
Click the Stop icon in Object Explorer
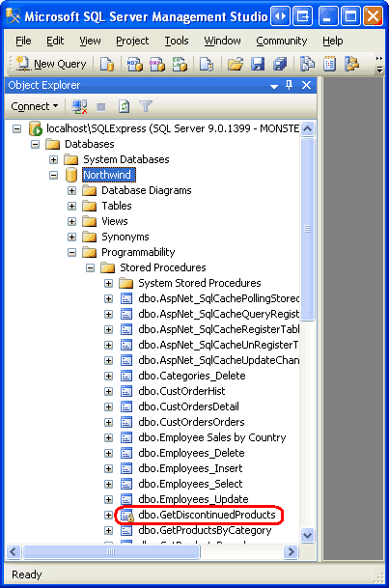[x=101, y=107]
